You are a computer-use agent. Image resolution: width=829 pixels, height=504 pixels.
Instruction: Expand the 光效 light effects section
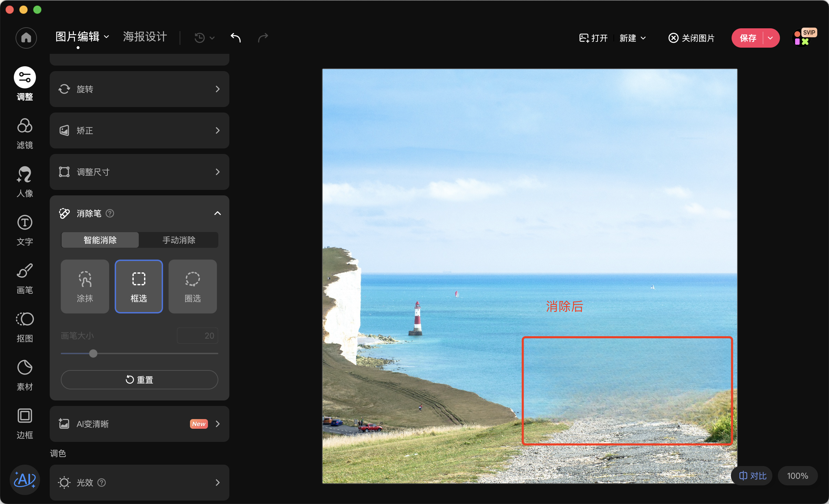coord(219,482)
